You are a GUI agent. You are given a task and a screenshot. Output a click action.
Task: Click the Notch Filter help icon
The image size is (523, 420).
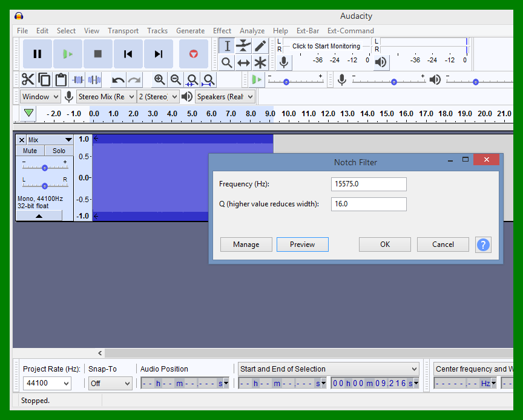coord(483,244)
